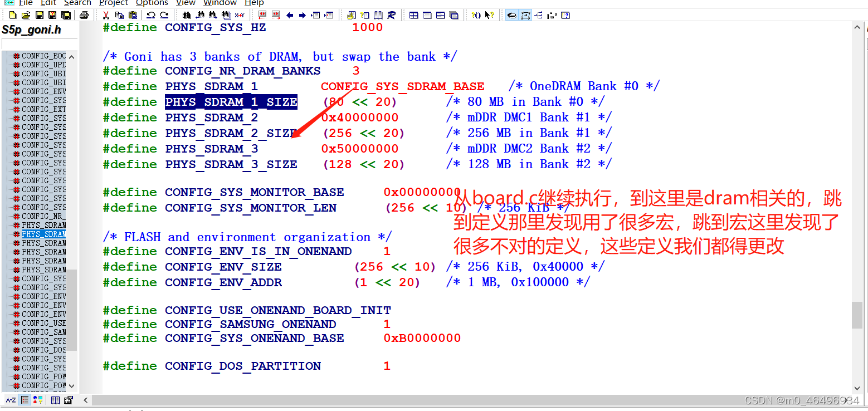Screen dimensions: 868x411
Task: Click CONFIG_SYS_SDRAM_BASE in the code
Action: click(402, 86)
